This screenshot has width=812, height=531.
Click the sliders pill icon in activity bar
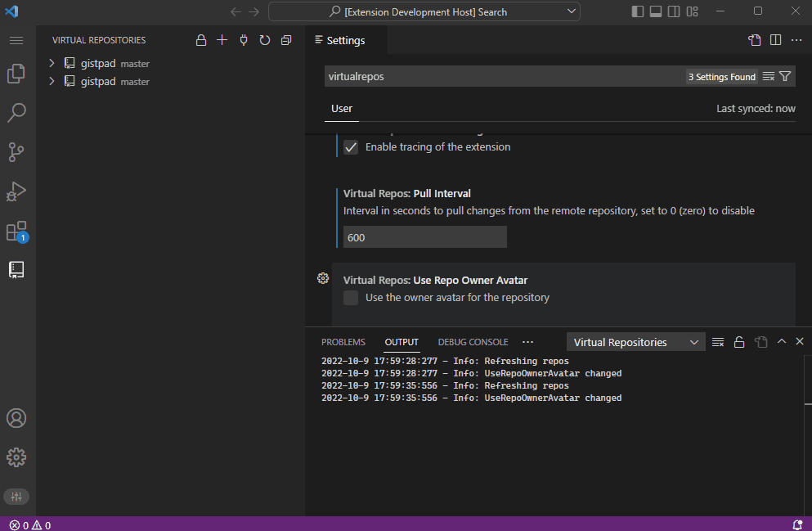click(x=16, y=497)
